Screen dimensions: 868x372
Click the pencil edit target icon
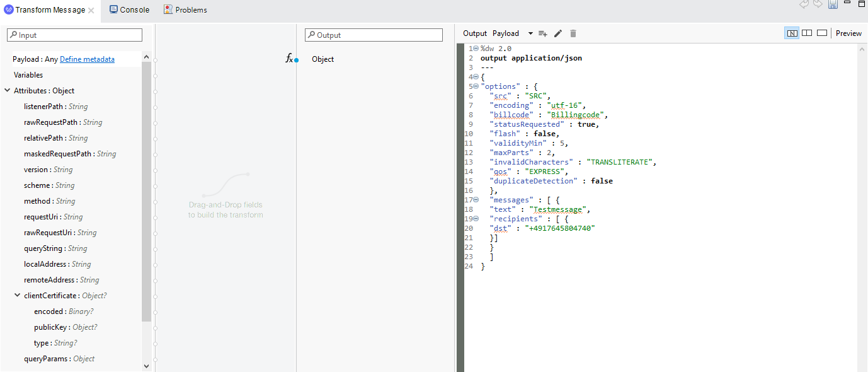[x=557, y=33]
